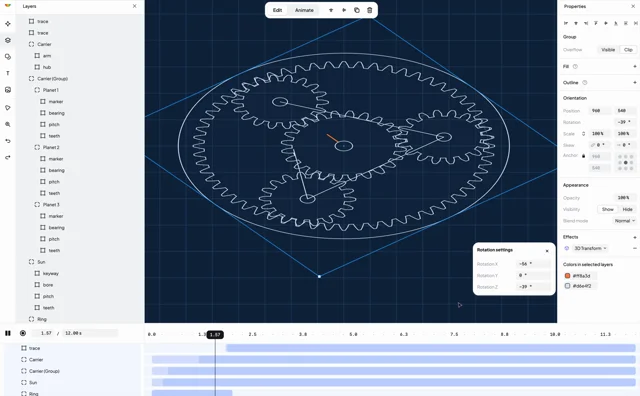Collapse the Planet 1 group in Layers

click(37, 90)
